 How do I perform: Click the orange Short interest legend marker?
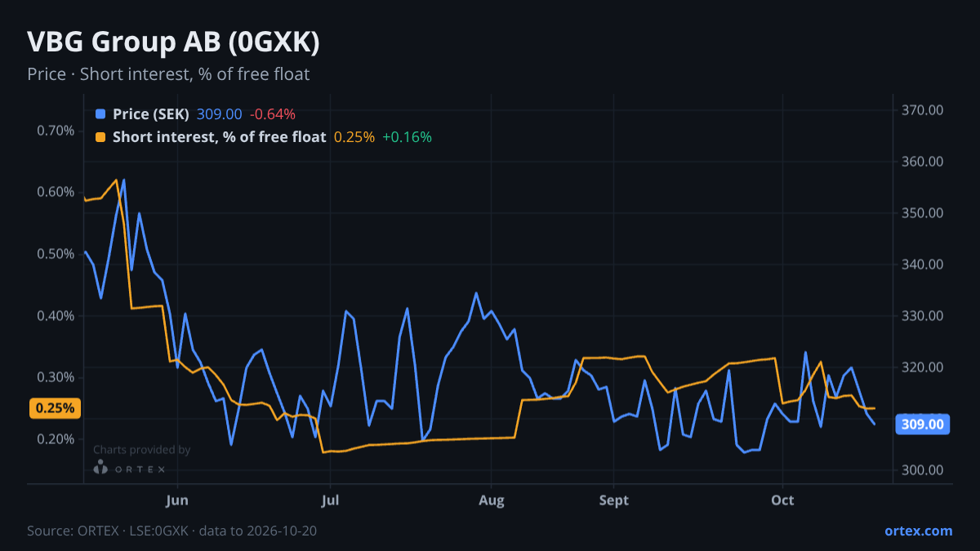[100, 137]
